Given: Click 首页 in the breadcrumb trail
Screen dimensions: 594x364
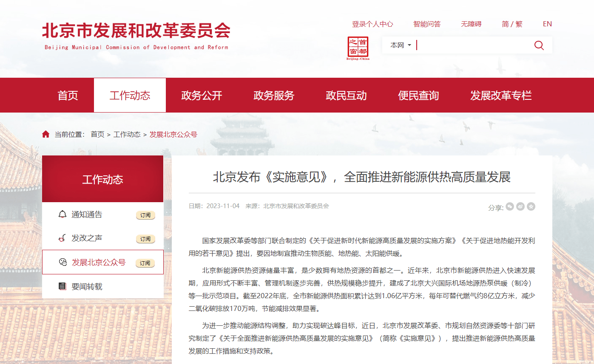Looking at the screenshot, I should tap(97, 134).
